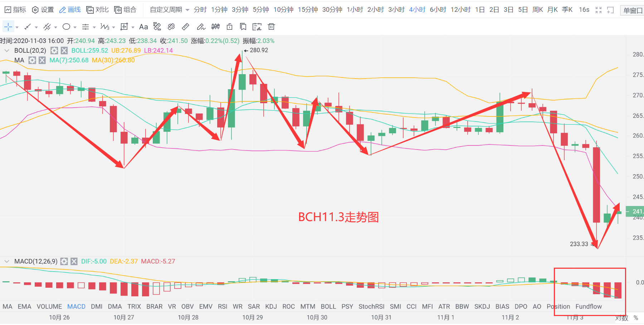Click the candlestick strikethrough icon

pyautogui.click(x=215, y=27)
